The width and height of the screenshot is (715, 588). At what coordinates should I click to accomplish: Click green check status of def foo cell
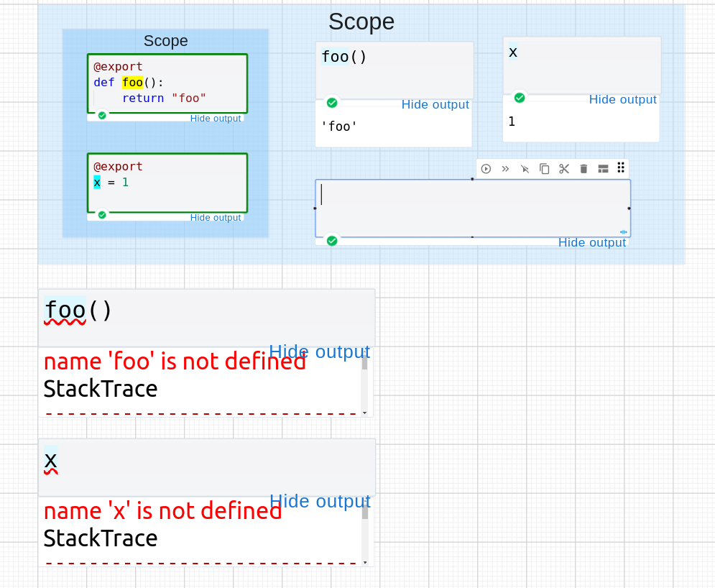[102, 116]
